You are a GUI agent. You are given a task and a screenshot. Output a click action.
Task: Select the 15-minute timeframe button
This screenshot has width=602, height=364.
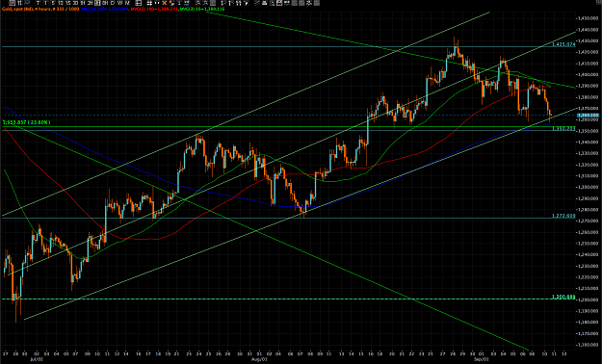[68, 3]
